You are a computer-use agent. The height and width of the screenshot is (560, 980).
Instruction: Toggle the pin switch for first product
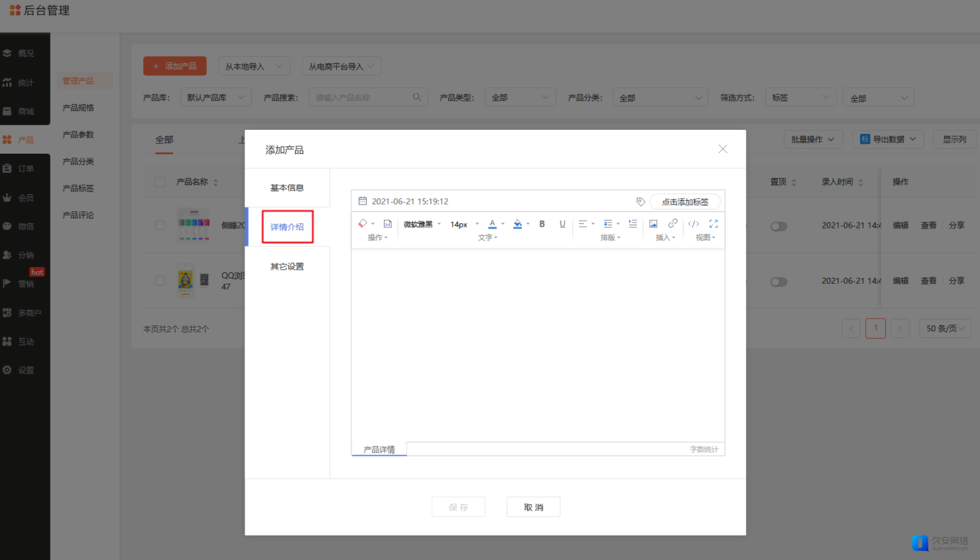click(x=778, y=226)
